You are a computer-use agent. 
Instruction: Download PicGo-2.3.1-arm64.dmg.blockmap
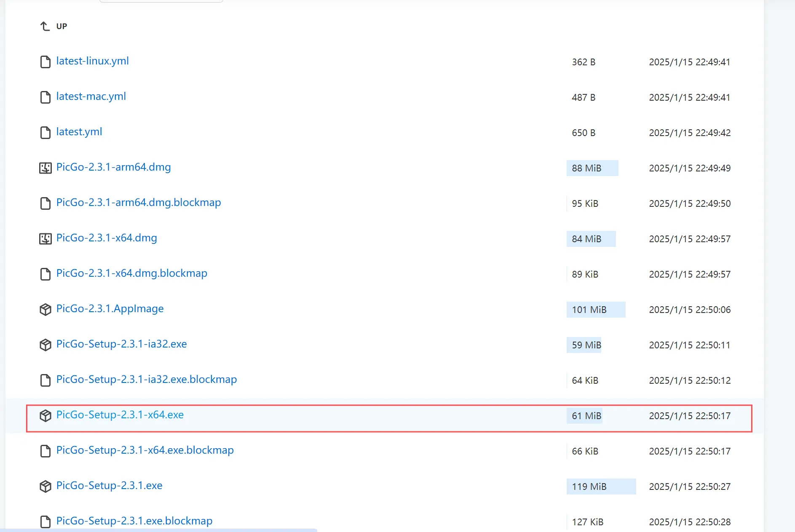pos(139,203)
